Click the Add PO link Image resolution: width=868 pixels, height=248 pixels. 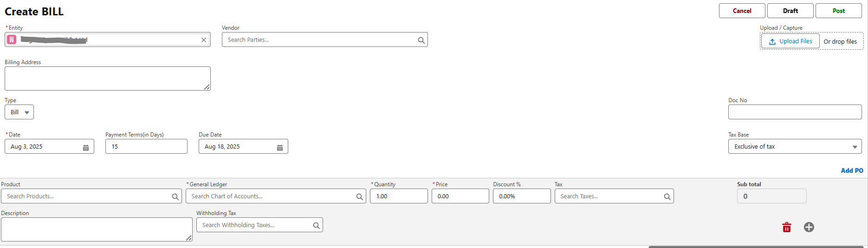(852, 170)
